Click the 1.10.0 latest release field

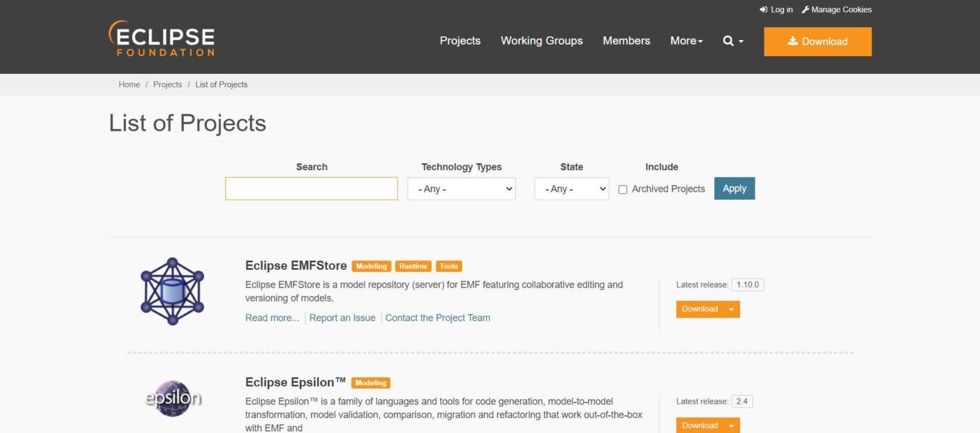click(748, 284)
